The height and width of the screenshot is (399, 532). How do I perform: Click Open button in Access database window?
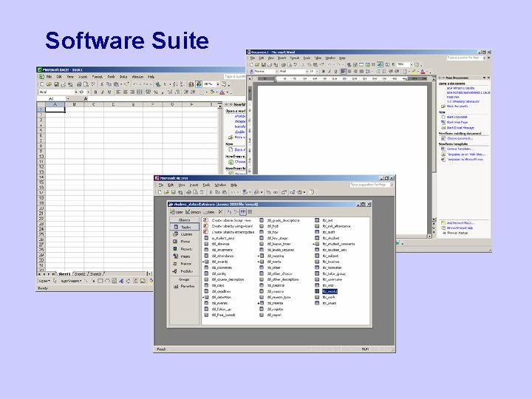(x=177, y=212)
